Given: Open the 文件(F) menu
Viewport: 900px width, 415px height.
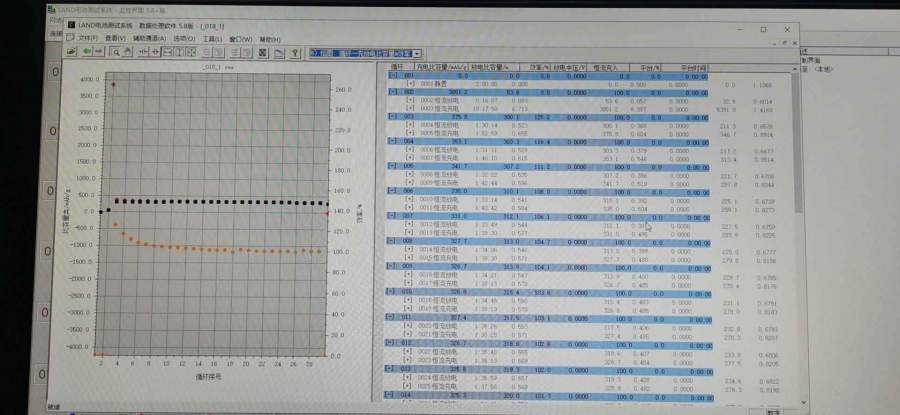Looking at the screenshot, I should (x=87, y=39).
